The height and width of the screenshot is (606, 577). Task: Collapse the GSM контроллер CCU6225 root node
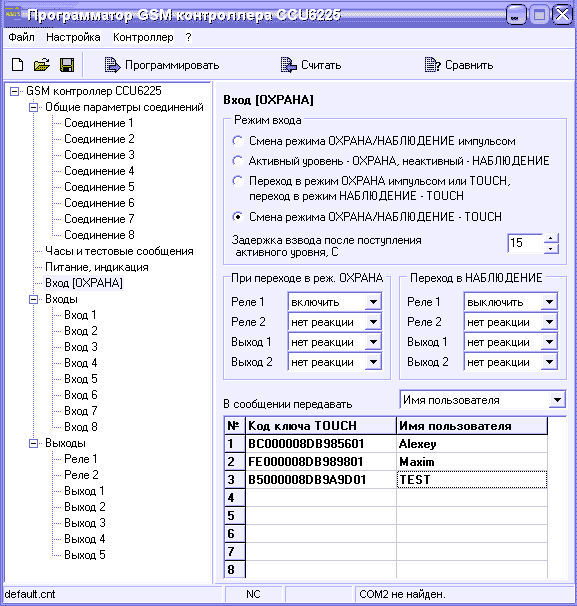[14, 92]
